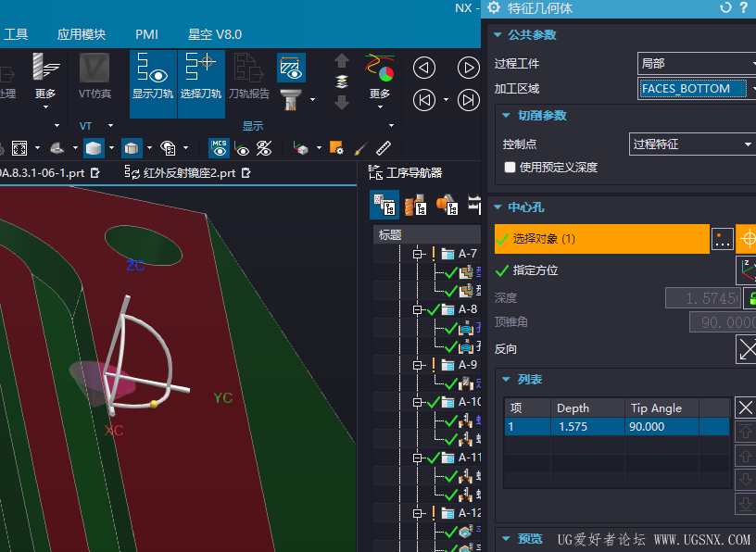Open the 工具 menu
The image size is (756, 552).
pos(16,34)
